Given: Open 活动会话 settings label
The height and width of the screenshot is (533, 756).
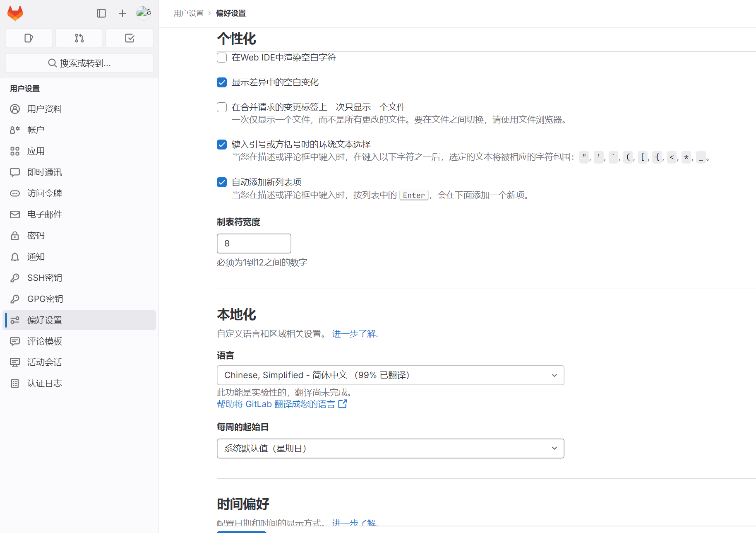Looking at the screenshot, I should pyautogui.click(x=45, y=362).
